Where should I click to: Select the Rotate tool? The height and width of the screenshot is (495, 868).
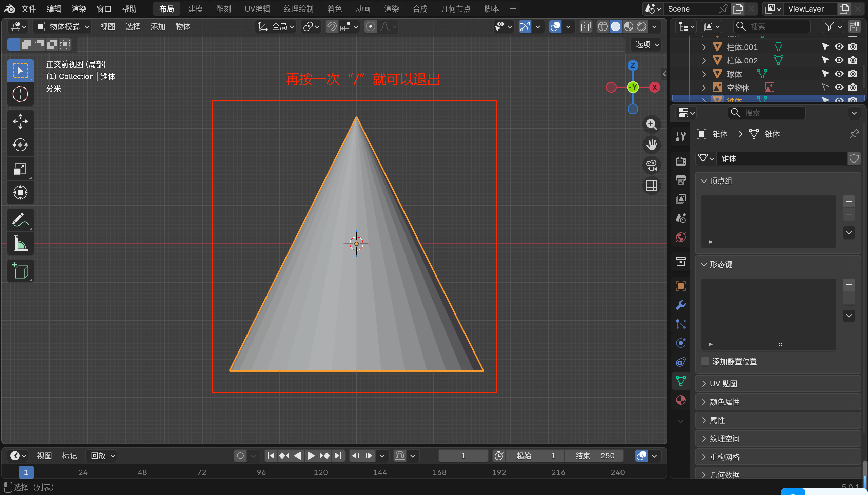20,145
